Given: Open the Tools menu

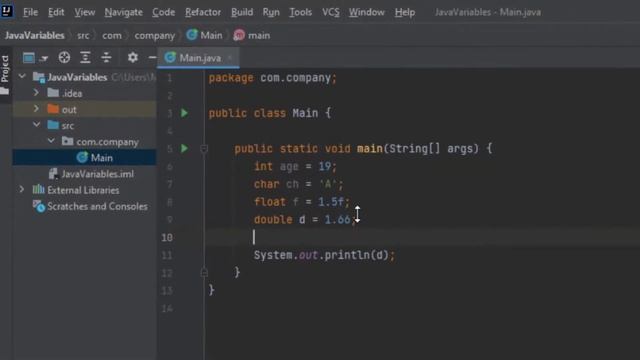Looking at the screenshot, I should (x=300, y=12).
